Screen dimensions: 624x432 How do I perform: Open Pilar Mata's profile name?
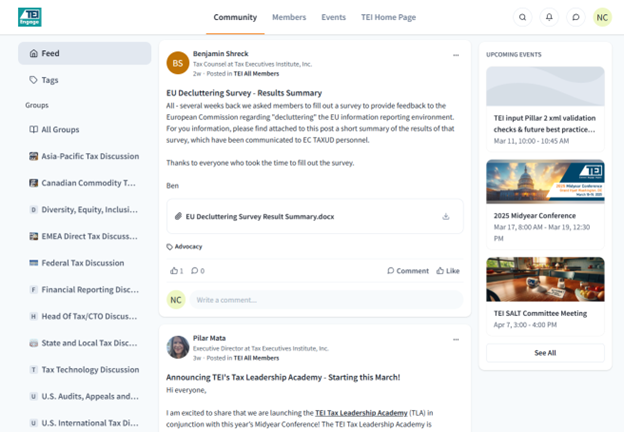point(209,338)
